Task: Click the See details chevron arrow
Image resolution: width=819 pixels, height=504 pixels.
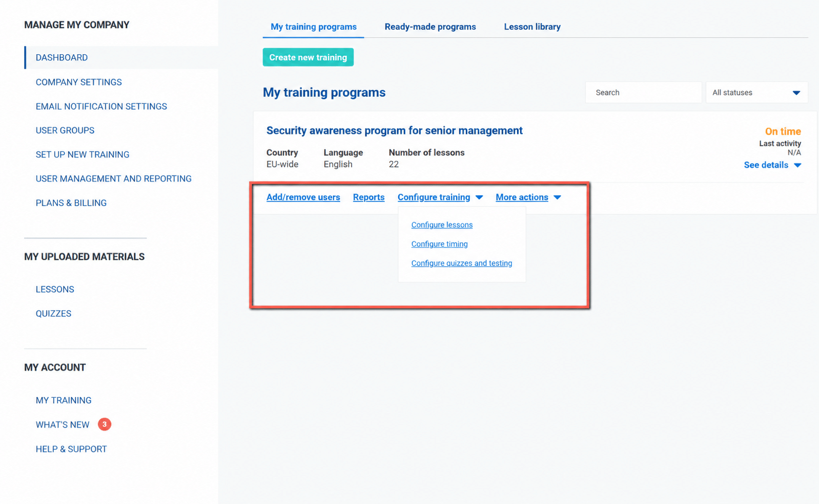Action: pos(797,165)
